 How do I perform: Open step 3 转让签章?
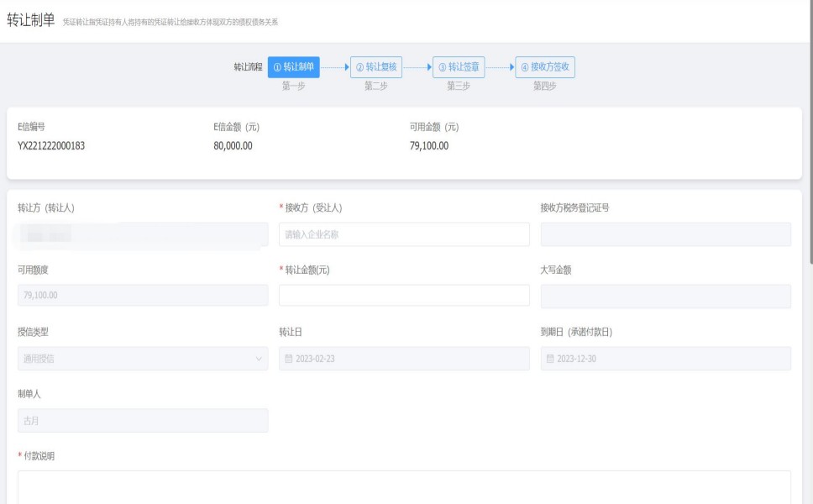tap(458, 66)
